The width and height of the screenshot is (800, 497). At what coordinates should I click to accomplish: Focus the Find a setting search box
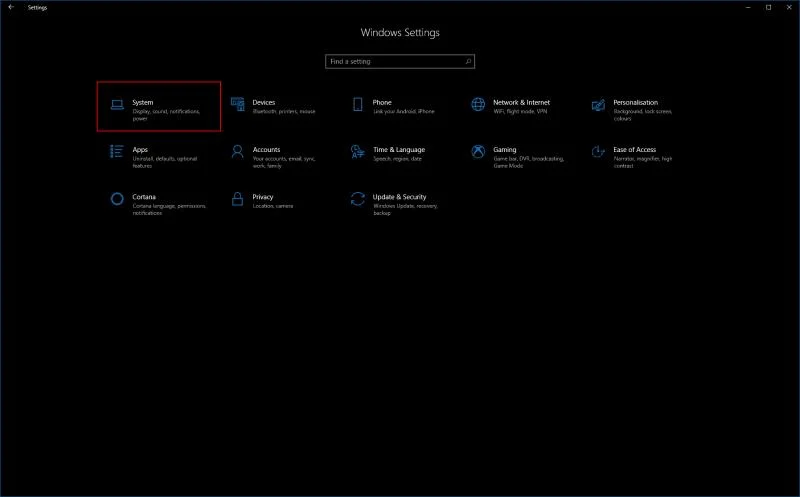tap(400, 62)
